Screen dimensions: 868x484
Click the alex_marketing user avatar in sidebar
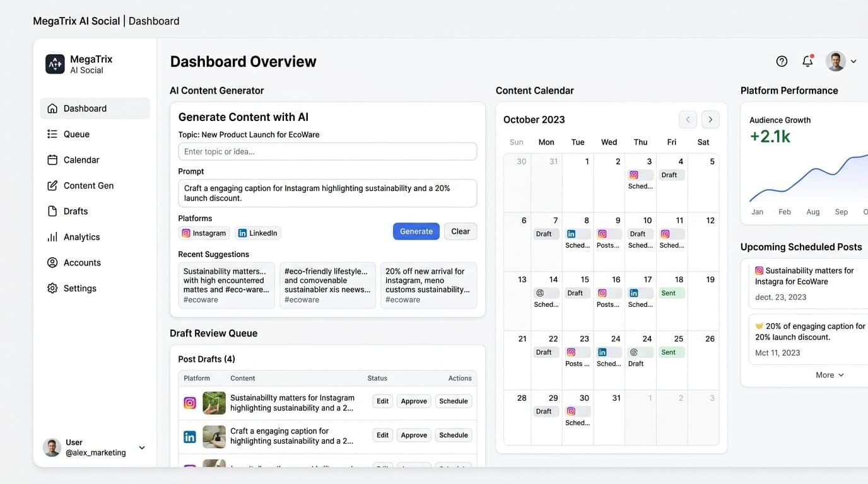tap(52, 447)
